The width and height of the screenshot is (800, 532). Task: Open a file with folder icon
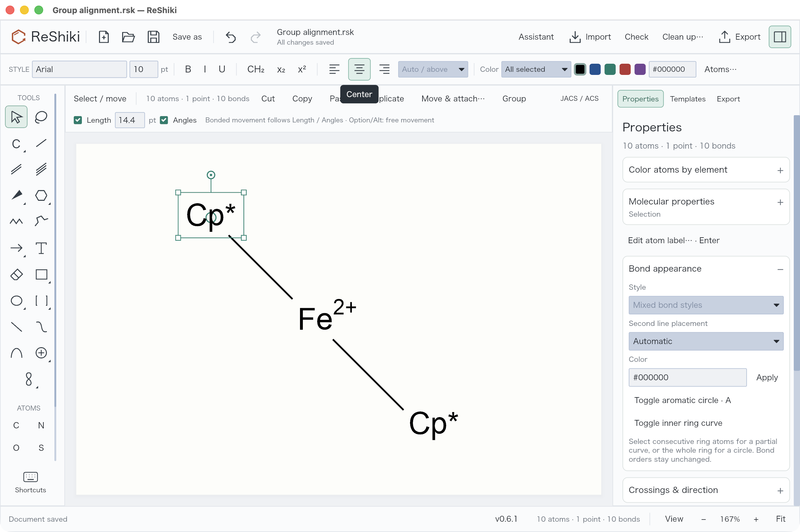pos(128,37)
